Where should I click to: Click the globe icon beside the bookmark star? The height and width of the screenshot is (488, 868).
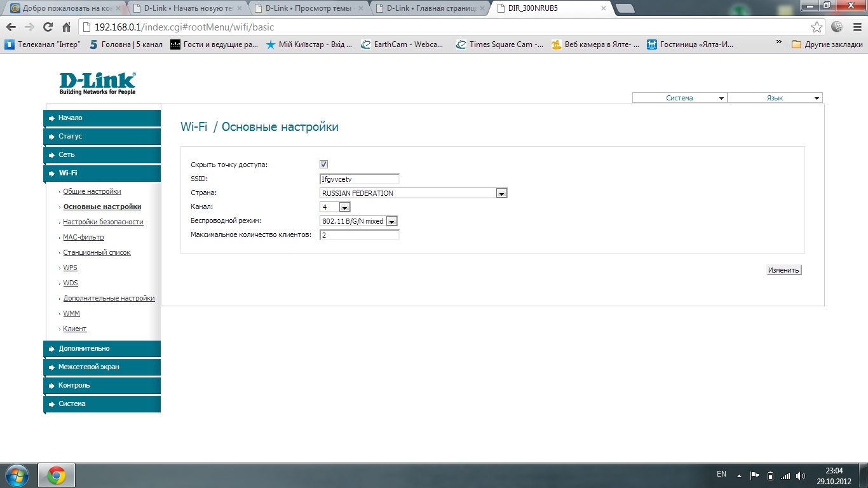click(x=837, y=27)
